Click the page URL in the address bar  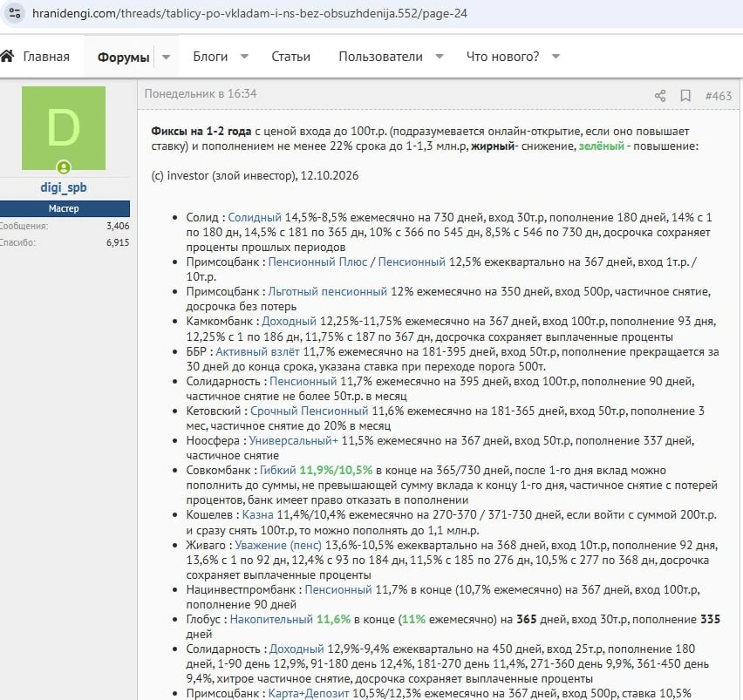coord(249,13)
